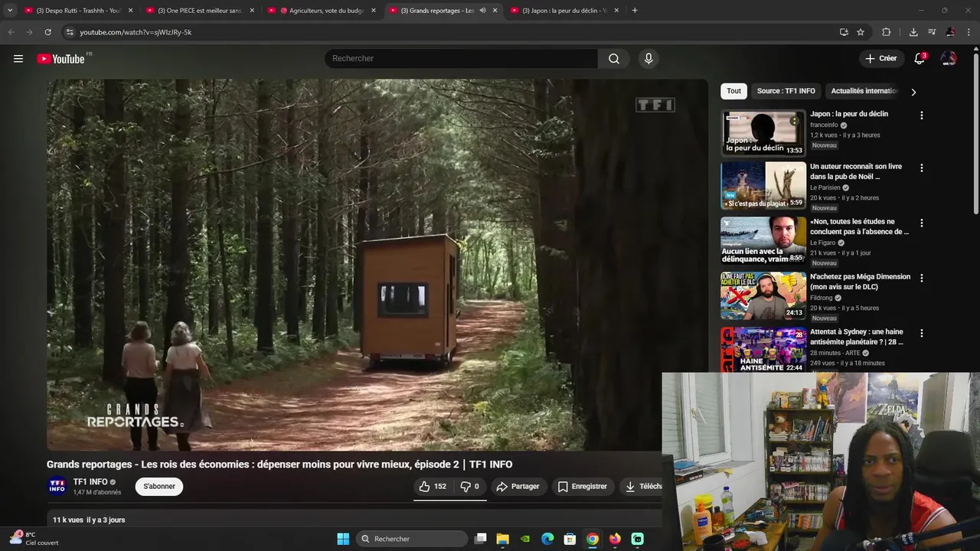
Task: Switch to the Agriculteurs, vote du budget tab
Action: click(x=322, y=11)
